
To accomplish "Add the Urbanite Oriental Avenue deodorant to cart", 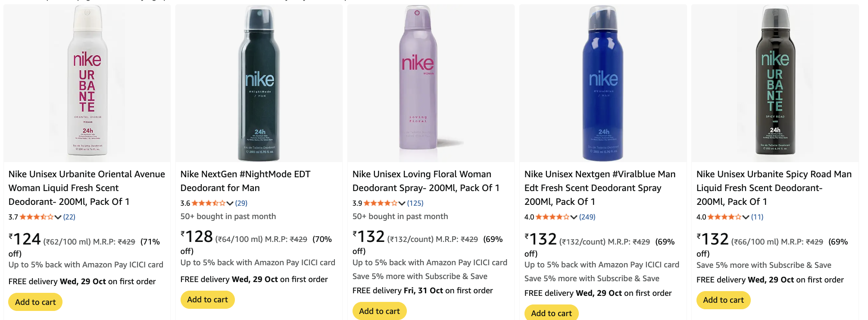I will click(35, 302).
